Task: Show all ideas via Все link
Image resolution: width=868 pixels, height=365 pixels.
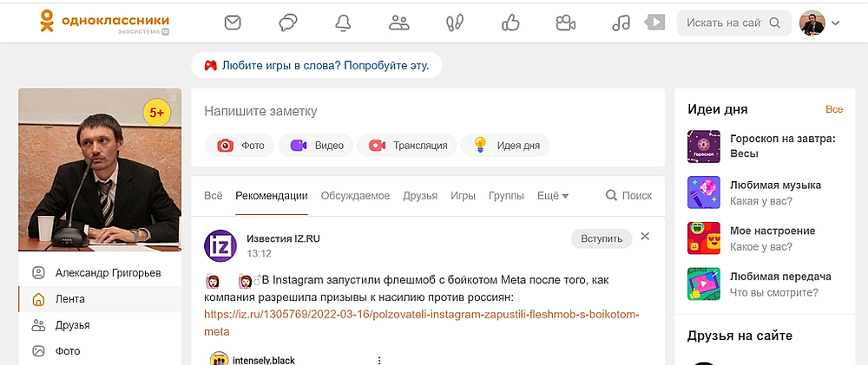Action: coord(834,109)
